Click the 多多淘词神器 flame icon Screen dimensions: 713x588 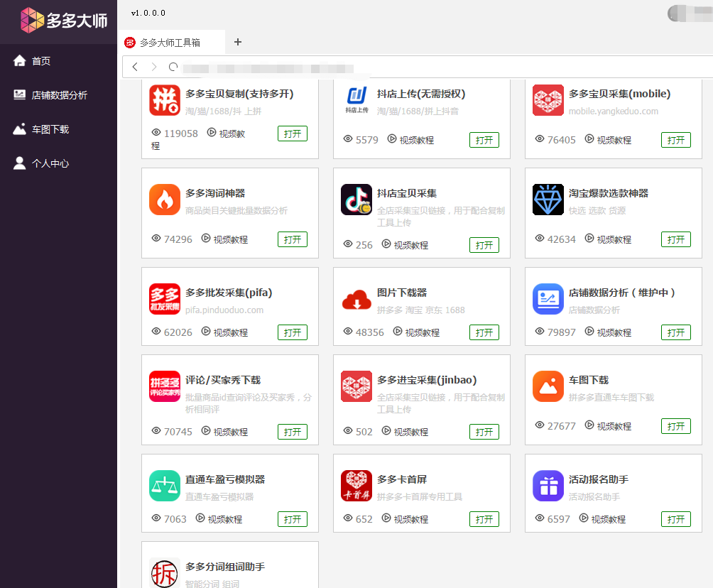pos(165,200)
